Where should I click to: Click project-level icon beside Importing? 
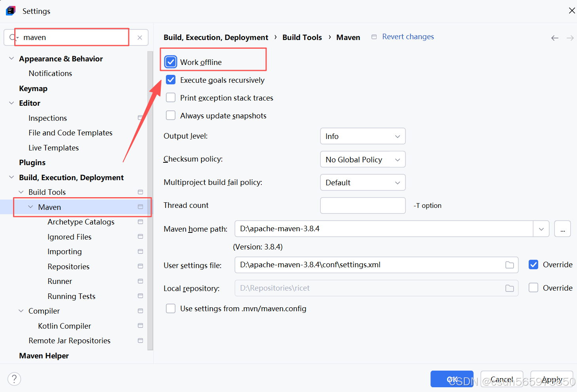pyautogui.click(x=140, y=251)
